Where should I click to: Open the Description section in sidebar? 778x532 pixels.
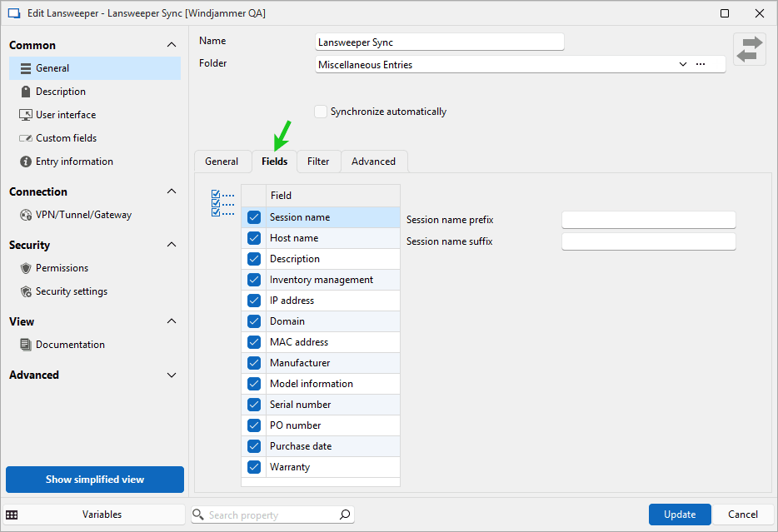[60, 92]
